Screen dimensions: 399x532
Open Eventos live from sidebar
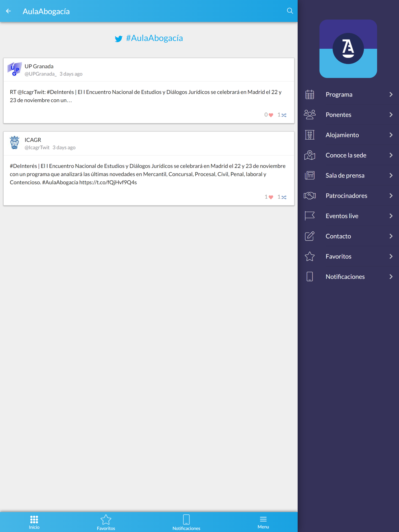348,216
